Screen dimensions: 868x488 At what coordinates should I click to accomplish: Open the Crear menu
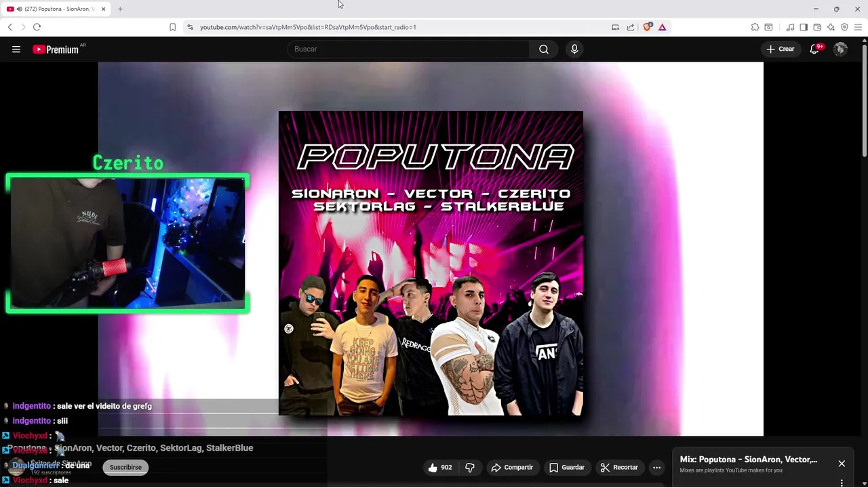(x=781, y=49)
